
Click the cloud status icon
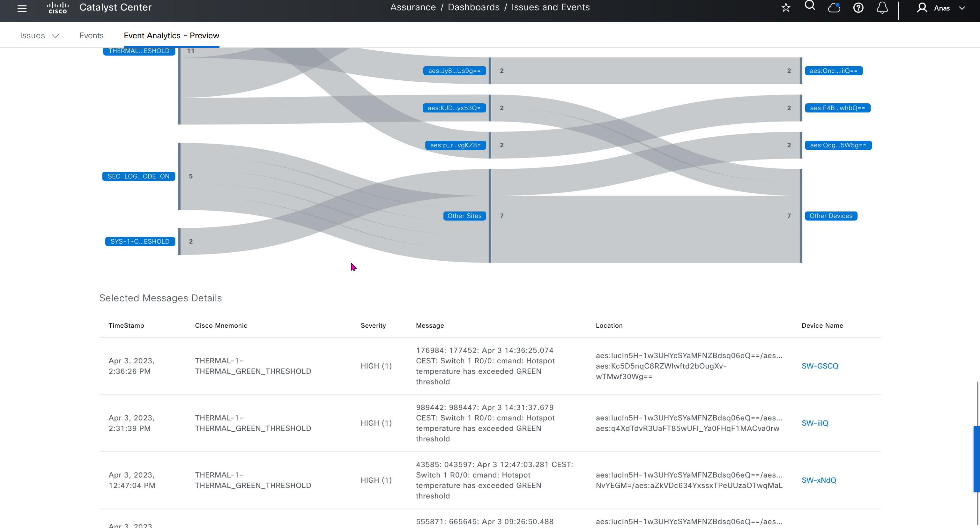834,8
